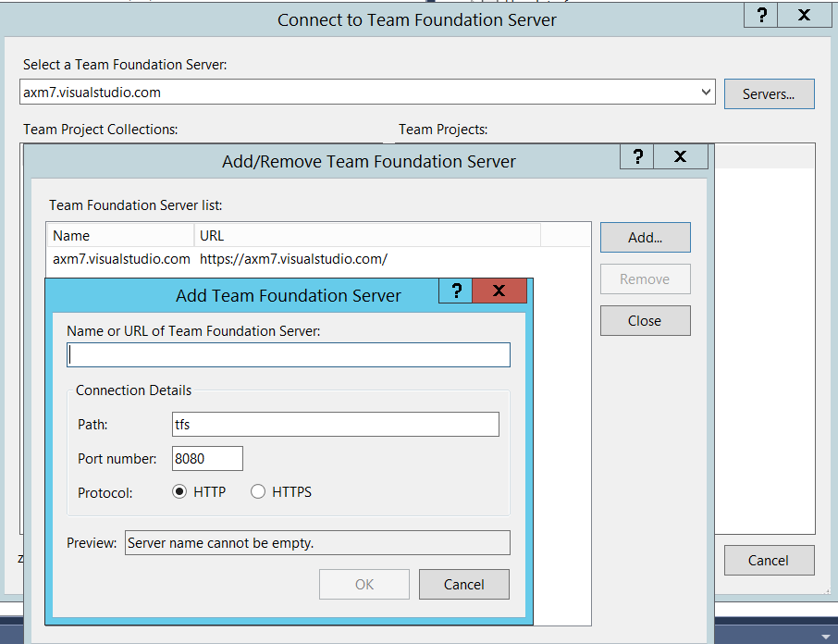The width and height of the screenshot is (838, 644).
Task: Select the axm7.visualstudio.com row in server list
Action: pyautogui.click(x=318, y=259)
